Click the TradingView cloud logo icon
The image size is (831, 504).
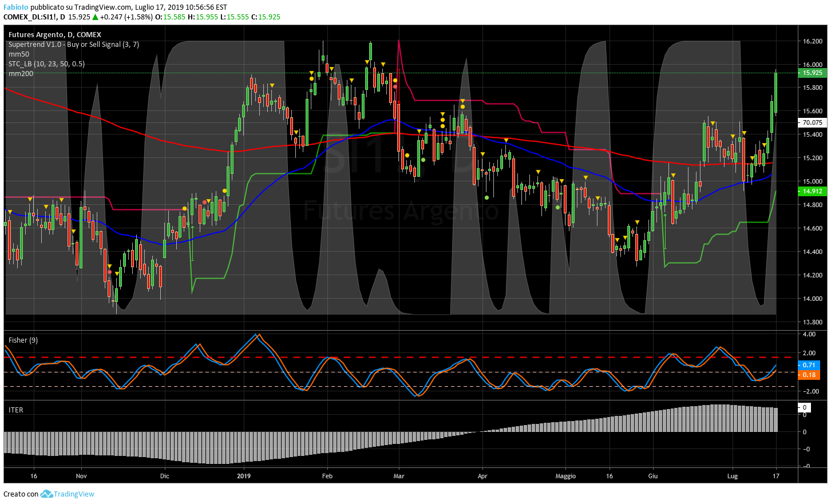(46, 494)
